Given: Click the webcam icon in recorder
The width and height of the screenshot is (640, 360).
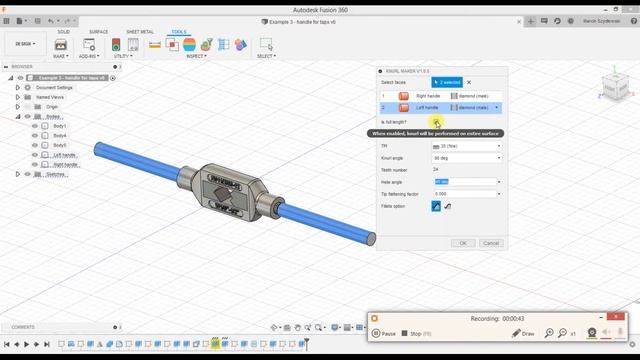Looking at the screenshot, I should click(592, 333).
